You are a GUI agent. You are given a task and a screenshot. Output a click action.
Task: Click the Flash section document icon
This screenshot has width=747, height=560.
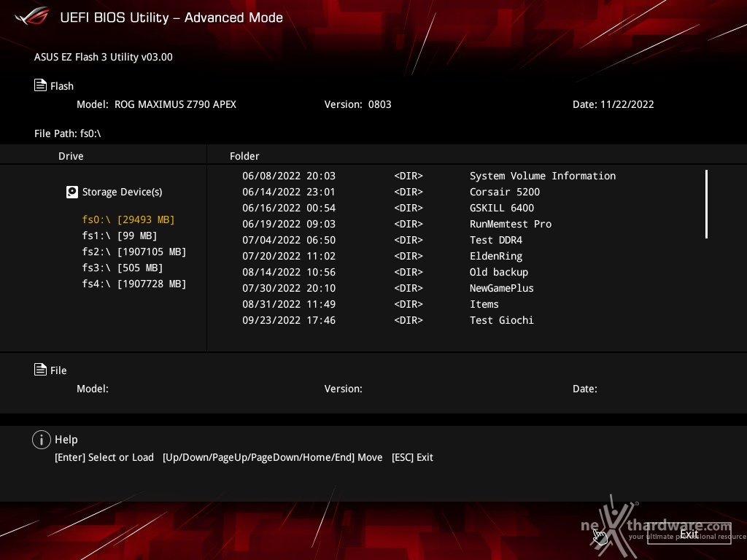point(40,85)
